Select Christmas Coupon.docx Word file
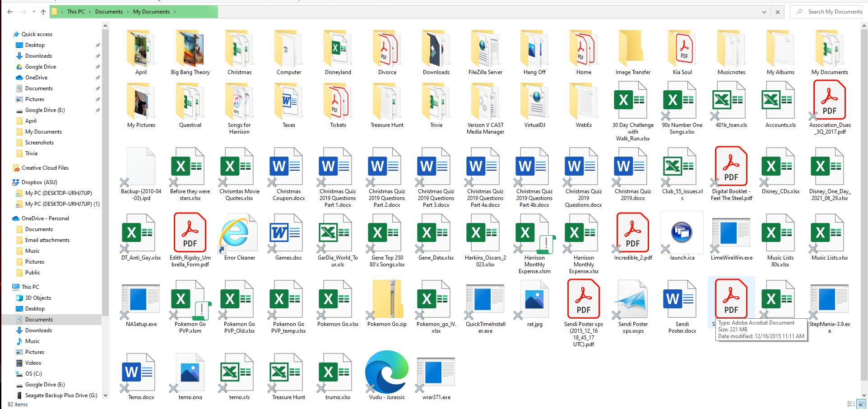 point(288,175)
